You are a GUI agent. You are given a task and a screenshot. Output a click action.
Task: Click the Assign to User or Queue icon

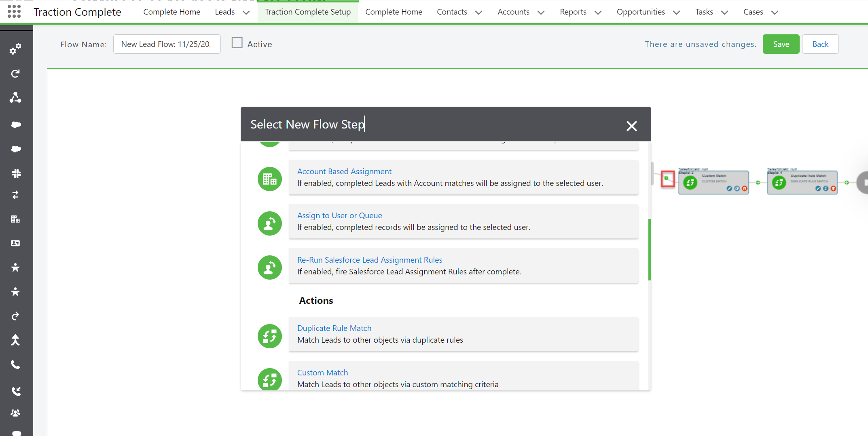[269, 223]
